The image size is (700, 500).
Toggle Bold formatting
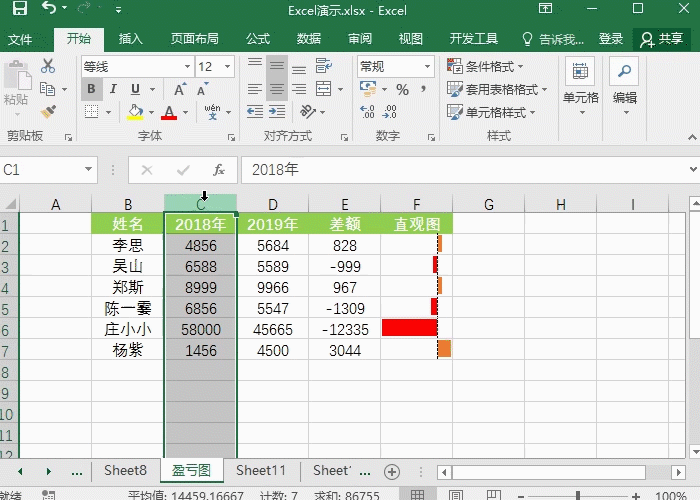[91, 89]
